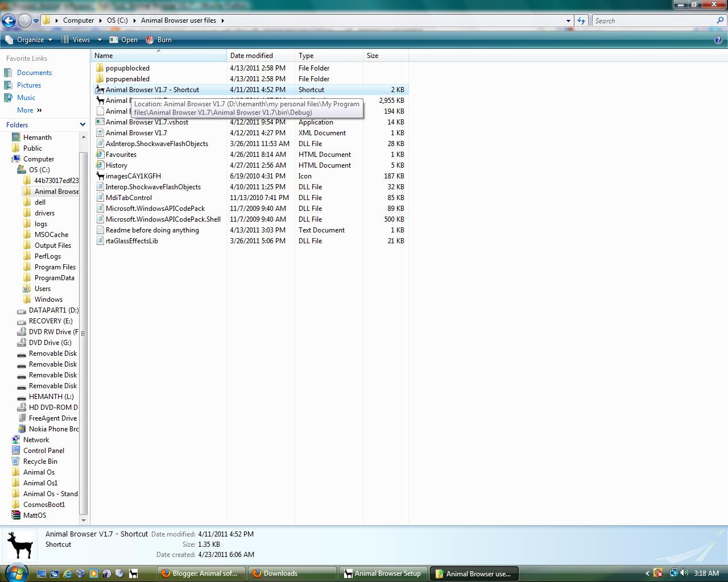Open the Documents favorite link
This screenshot has width=728, height=582.
click(x=34, y=72)
